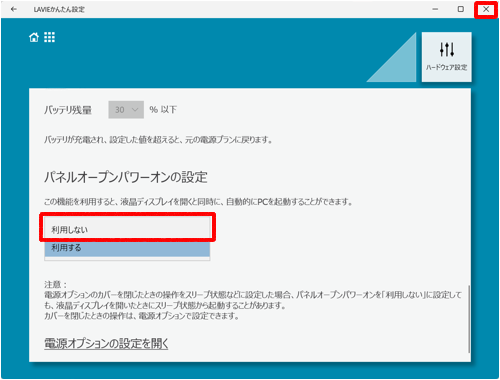Screen dimensions: 500x380
Task: Select 利用する in the dropdown list
Action: tap(127, 249)
